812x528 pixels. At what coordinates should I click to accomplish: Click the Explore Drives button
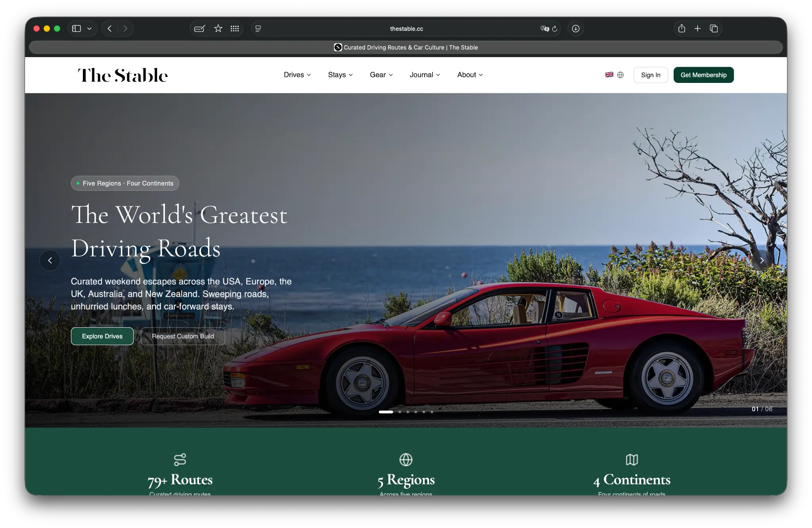[x=102, y=336]
